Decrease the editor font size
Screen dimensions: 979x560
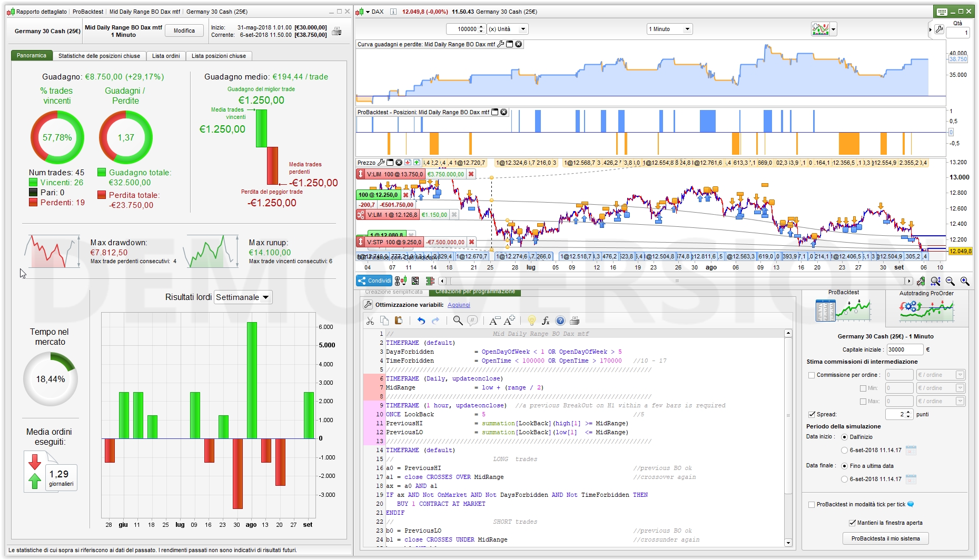pos(495,321)
